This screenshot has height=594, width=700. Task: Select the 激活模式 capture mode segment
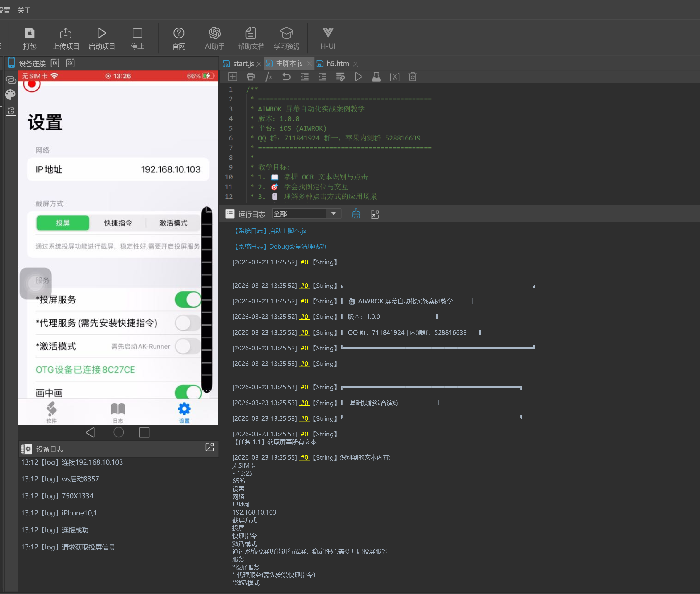pos(173,223)
